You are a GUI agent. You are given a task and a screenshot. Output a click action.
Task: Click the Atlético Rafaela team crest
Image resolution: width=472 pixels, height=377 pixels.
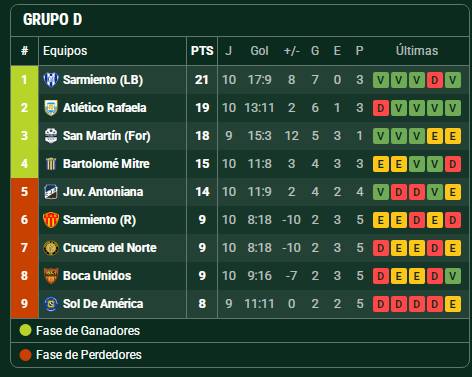coord(51,108)
